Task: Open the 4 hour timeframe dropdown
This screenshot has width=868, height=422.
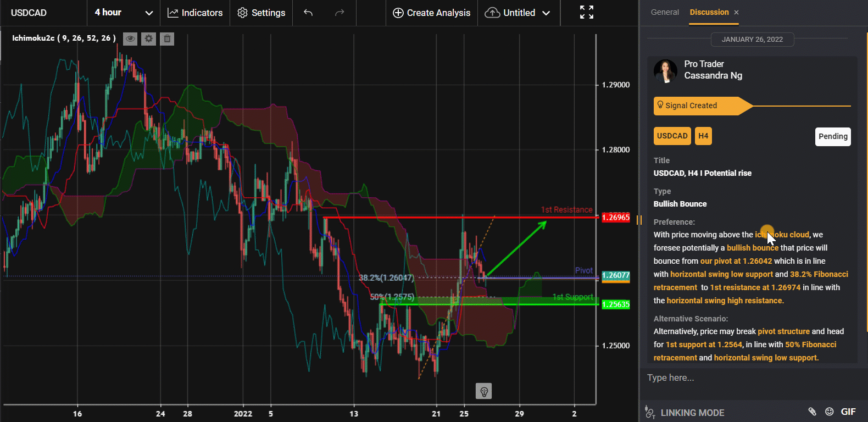Action: [124, 13]
